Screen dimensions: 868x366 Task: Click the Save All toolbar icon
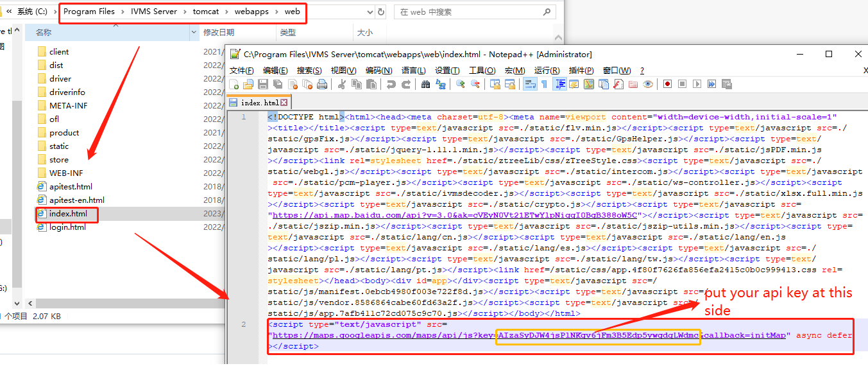pyautogui.click(x=278, y=84)
